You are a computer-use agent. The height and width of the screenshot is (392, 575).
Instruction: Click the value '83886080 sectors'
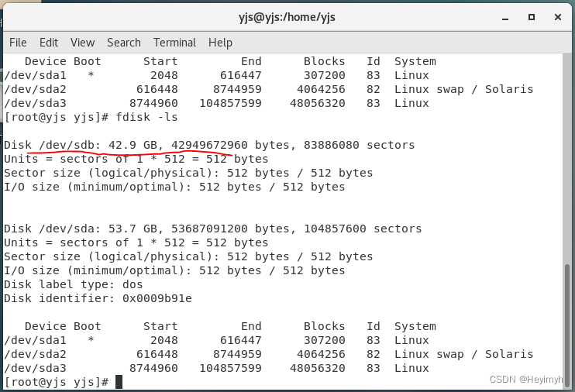click(x=359, y=145)
